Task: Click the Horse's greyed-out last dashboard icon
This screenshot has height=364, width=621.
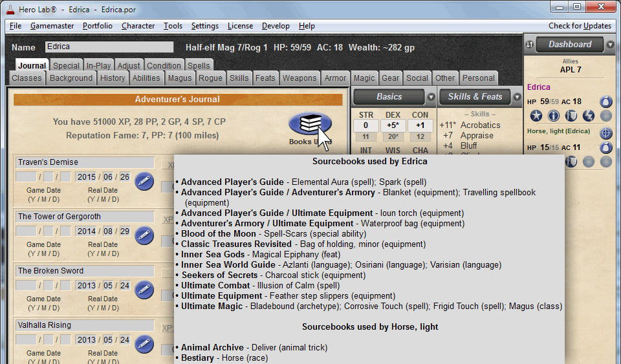Action: point(605,162)
